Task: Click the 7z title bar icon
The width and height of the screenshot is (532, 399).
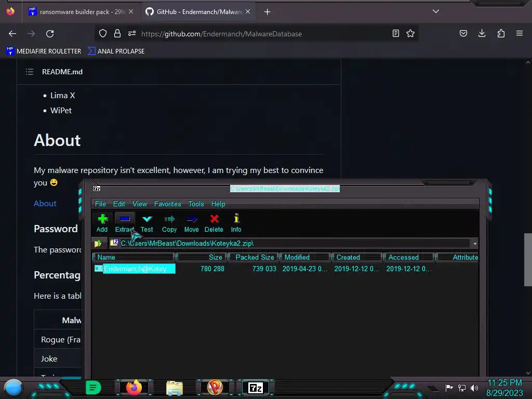Action: [97, 189]
